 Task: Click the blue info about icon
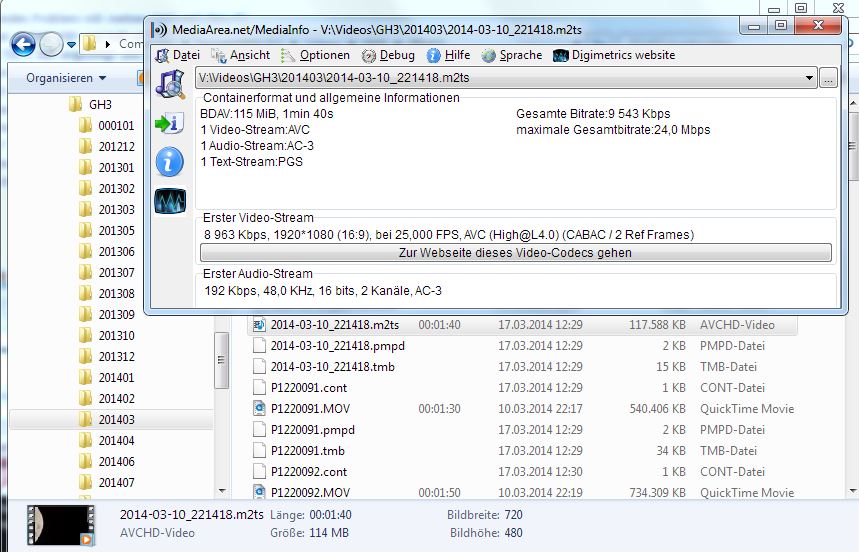(170, 162)
